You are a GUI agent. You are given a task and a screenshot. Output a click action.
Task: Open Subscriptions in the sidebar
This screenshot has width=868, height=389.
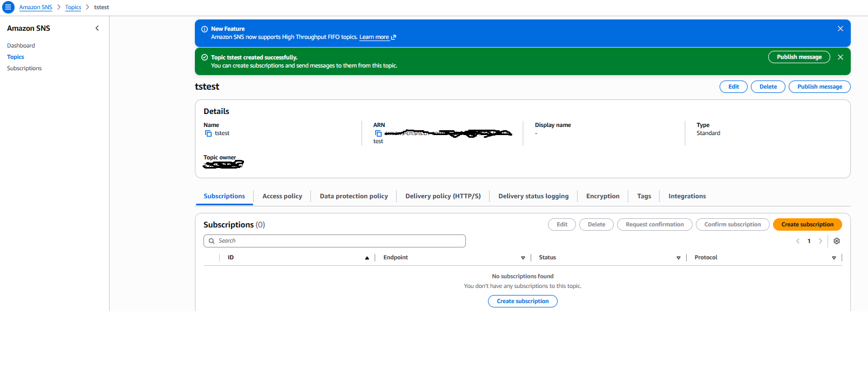click(24, 69)
